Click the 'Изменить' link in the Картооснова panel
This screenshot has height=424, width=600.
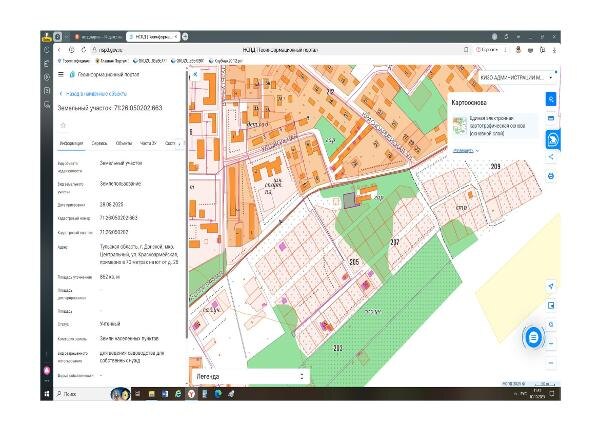[x=463, y=151]
